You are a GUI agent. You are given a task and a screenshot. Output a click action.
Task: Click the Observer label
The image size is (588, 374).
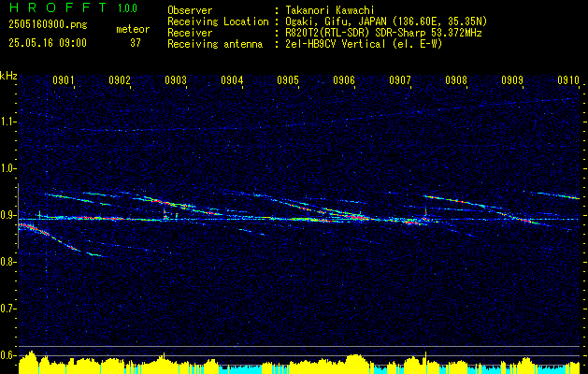pos(190,10)
